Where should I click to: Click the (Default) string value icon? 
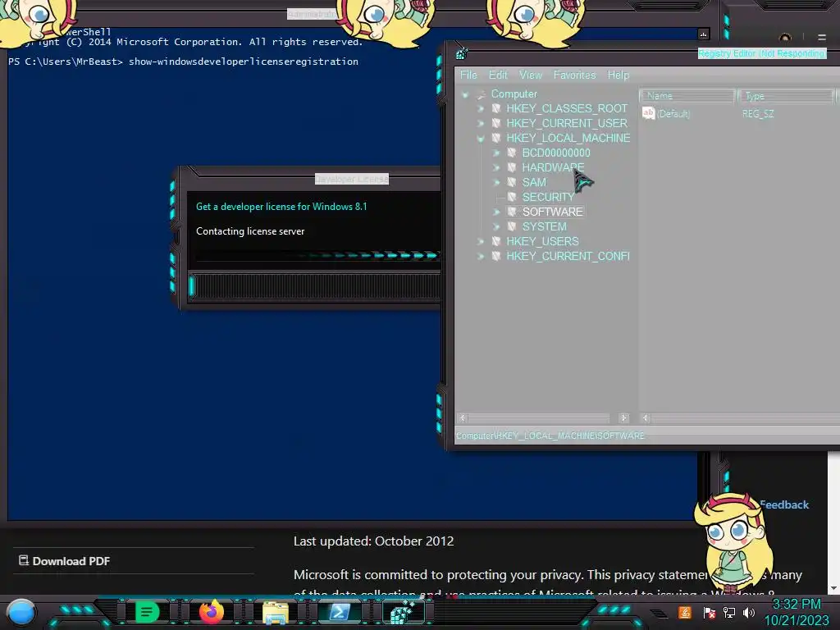click(648, 113)
